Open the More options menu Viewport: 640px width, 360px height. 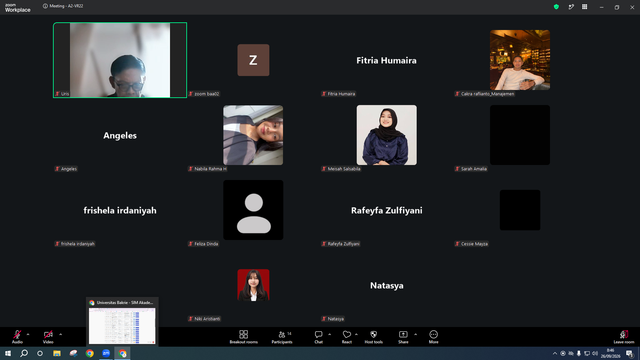point(433,337)
